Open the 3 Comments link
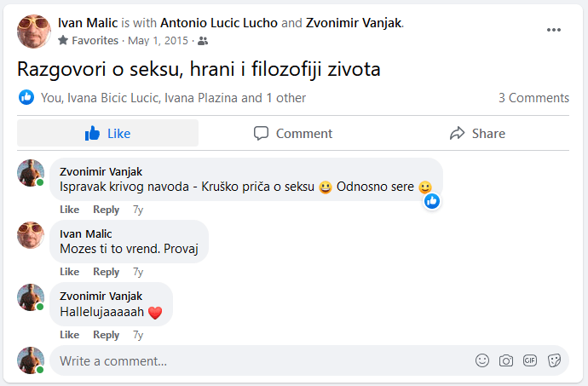Image resolution: width=588 pixels, height=386 pixels. click(x=533, y=98)
